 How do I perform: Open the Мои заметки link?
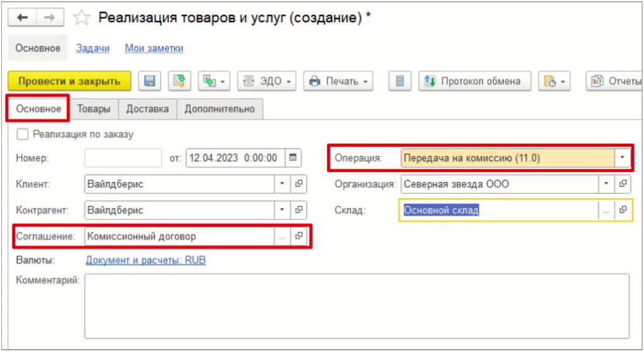154,48
